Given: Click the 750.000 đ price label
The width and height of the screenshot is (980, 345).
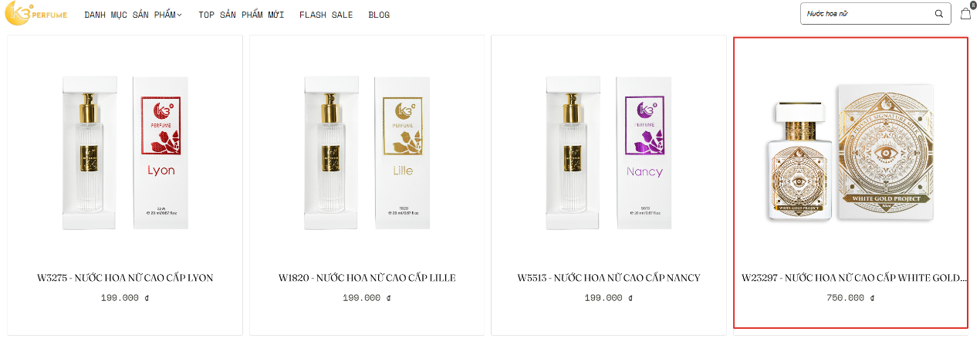Looking at the screenshot, I should click(x=850, y=298).
